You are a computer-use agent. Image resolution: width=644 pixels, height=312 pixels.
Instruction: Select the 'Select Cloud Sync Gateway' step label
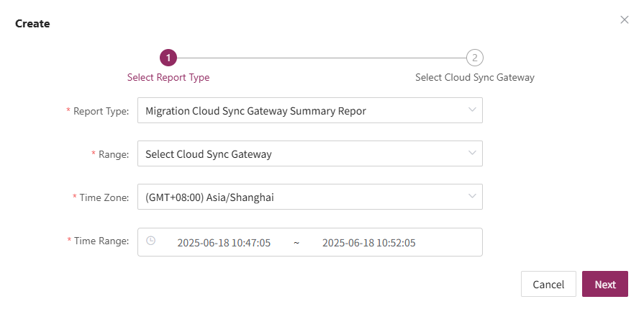pos(475,77)
